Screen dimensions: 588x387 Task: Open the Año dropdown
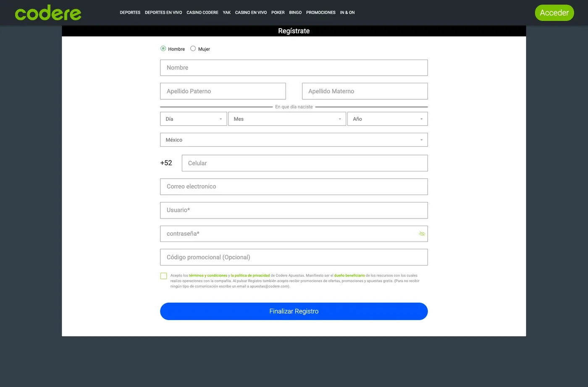387,119
